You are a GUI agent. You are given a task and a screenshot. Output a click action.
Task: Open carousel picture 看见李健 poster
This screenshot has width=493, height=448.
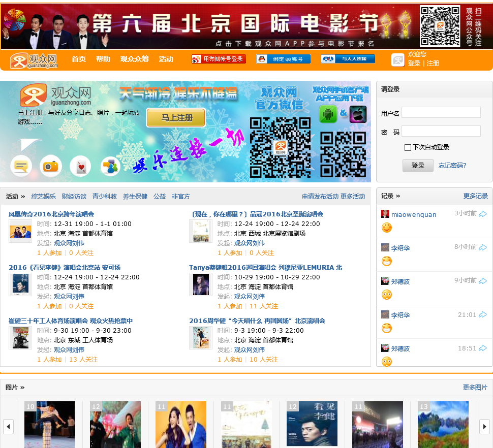click(x=312, y=424)
